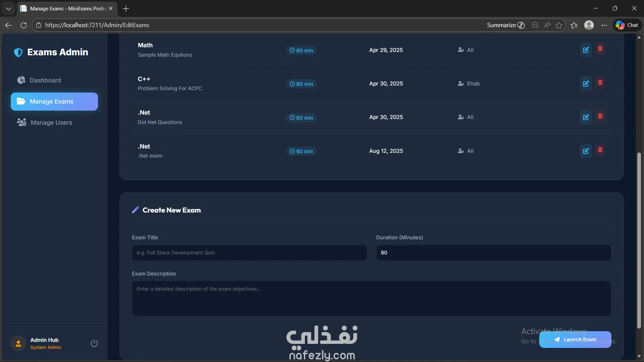Delete the C++ exam
Viewport: 644px width, 362px height.
coord(600,82)
